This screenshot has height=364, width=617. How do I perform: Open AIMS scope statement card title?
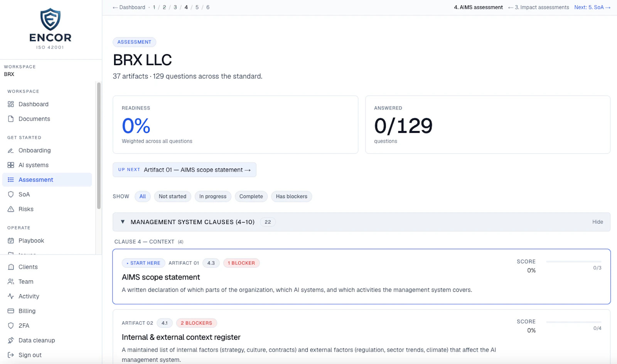[x=161, y=277]
